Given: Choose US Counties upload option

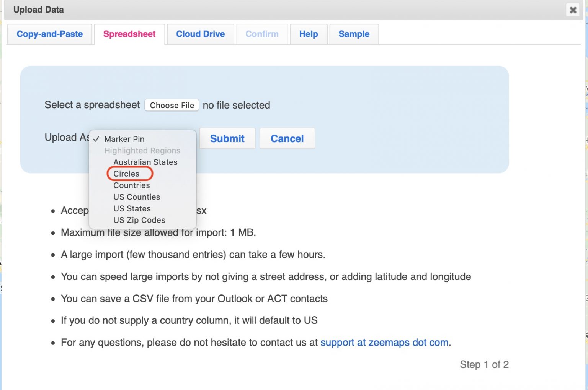Looking at the screenshot, I should [x=136, y=197].
